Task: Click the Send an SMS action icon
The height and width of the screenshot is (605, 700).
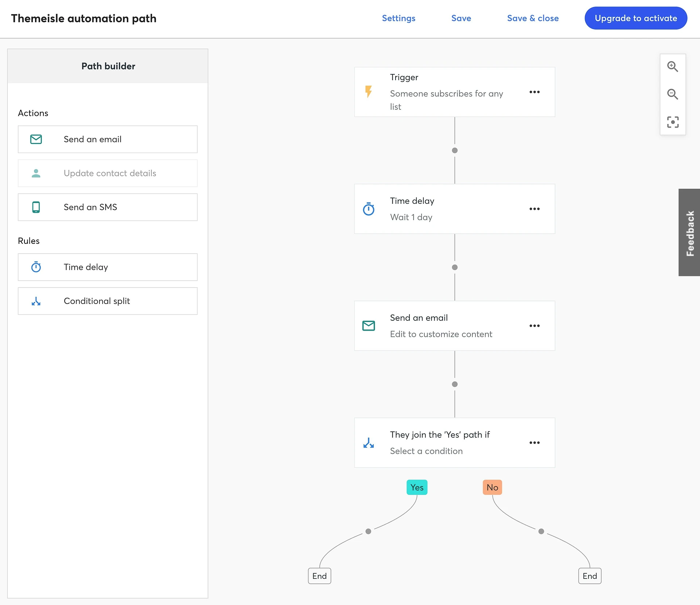Action: 36,206
